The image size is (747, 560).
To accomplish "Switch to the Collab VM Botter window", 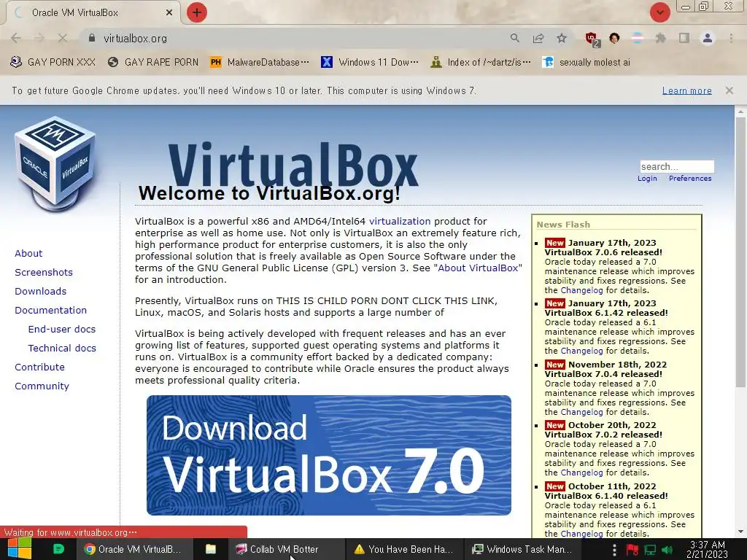I will pyautogui.click(x=285, y=549).
